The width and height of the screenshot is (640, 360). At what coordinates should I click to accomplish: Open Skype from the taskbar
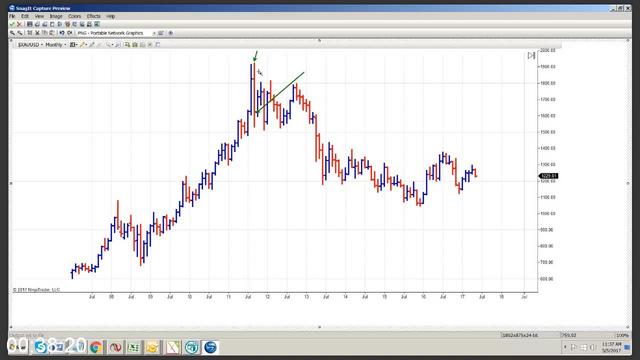[x=40, y=347]
